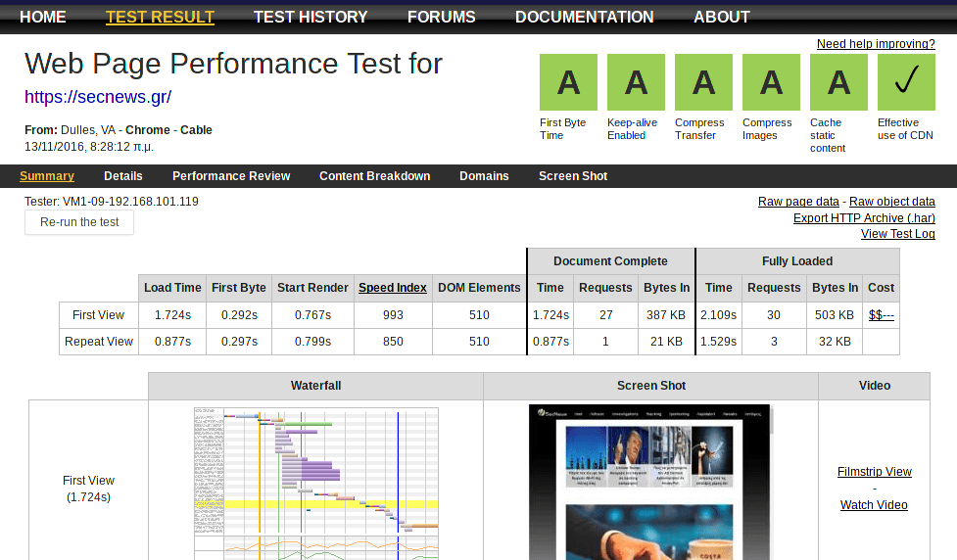Select First View speed index value 993
Viewport: 957px width, 560px height.
tap(393, 315)
